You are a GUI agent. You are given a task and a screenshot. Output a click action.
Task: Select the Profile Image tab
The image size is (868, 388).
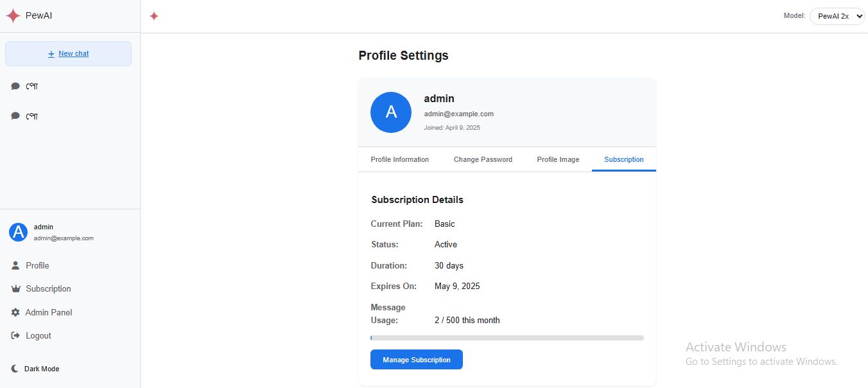click(558, 159)
